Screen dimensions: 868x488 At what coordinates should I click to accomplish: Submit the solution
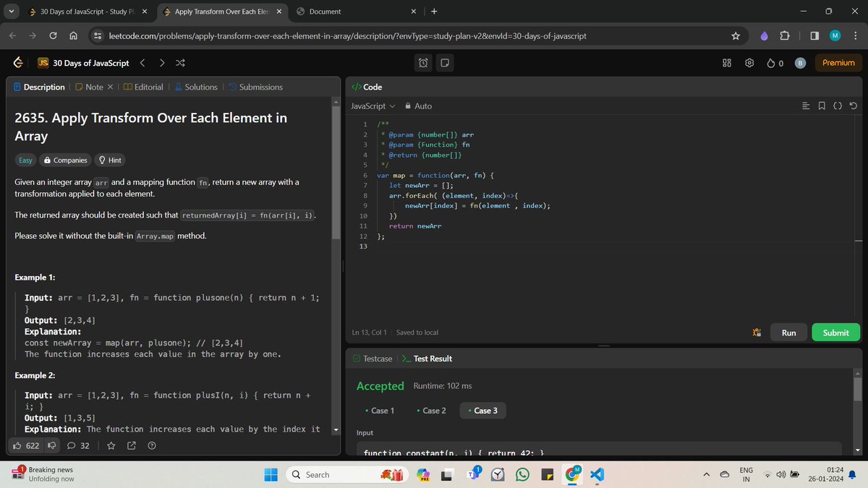(x=835, y=332)
